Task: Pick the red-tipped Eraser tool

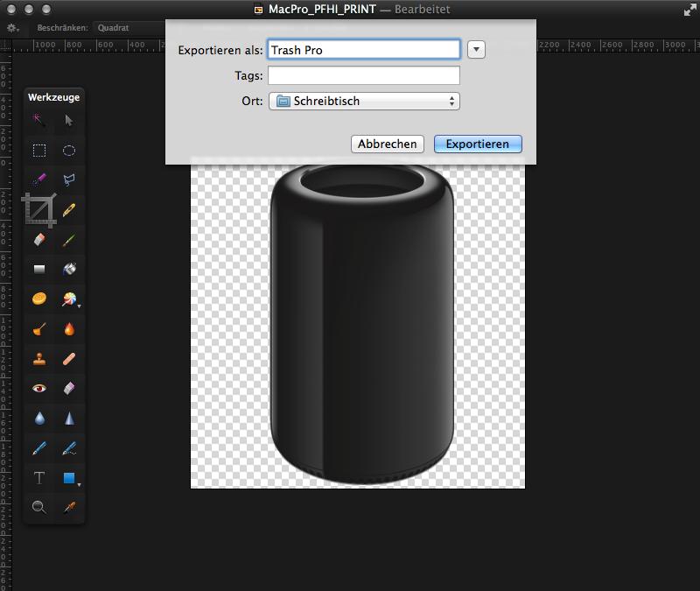Action: click(x=39, y=240)
